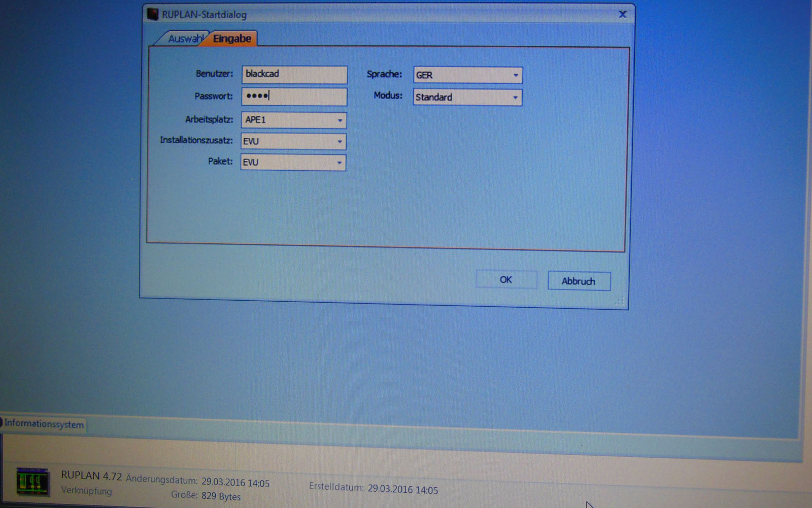Click the Erstelldatum 29.03.2016 14:05 value
Screen dimensions: 812x508
(402, 489)
